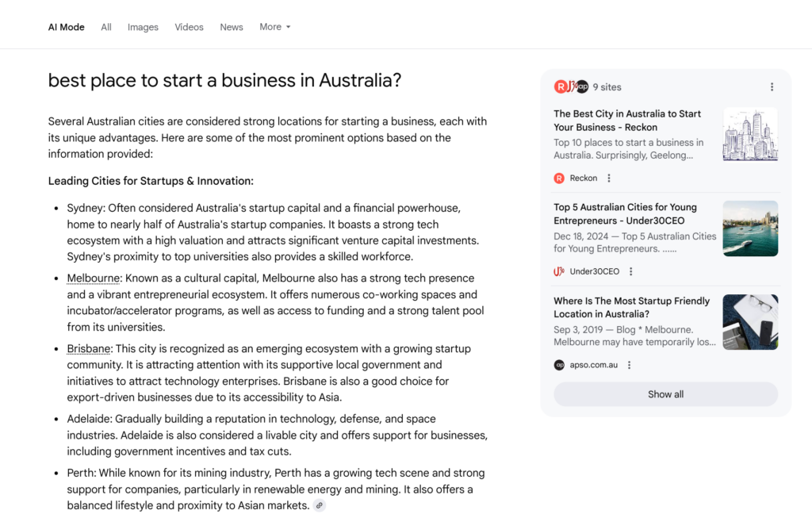The image size is (812, 518).
Task: Click the stacked site icons near 9 sites
Action: point(571,86)
